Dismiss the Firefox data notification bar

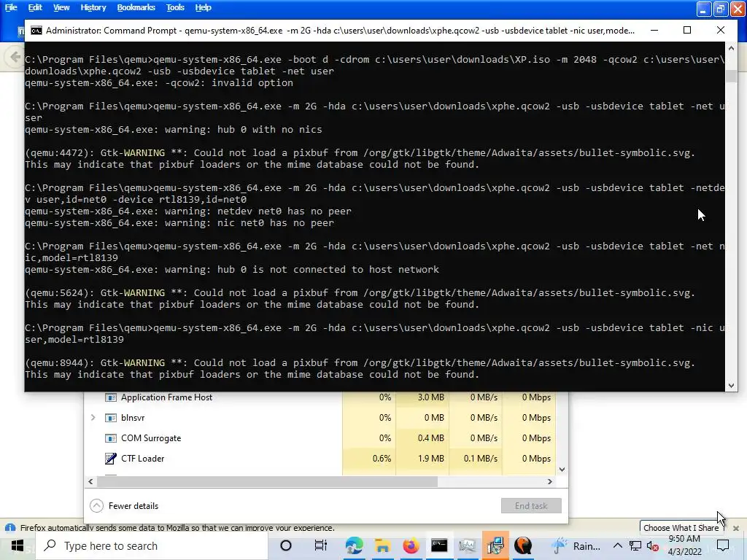(736, 528)
